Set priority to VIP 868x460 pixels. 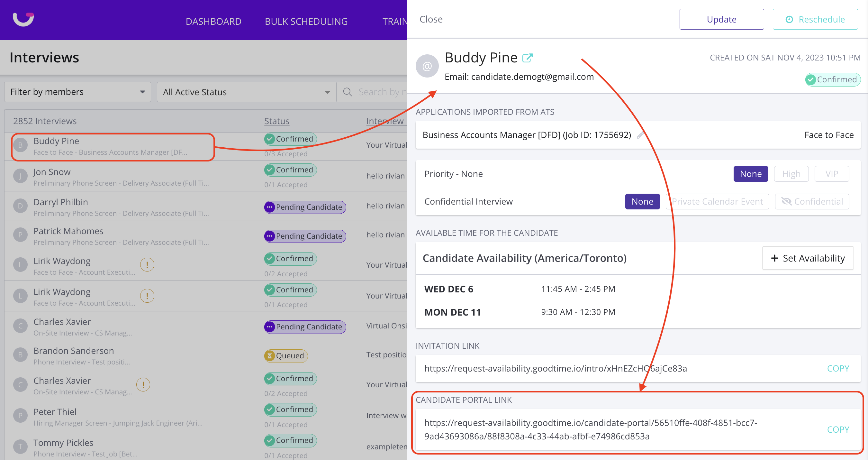[831, 174]
